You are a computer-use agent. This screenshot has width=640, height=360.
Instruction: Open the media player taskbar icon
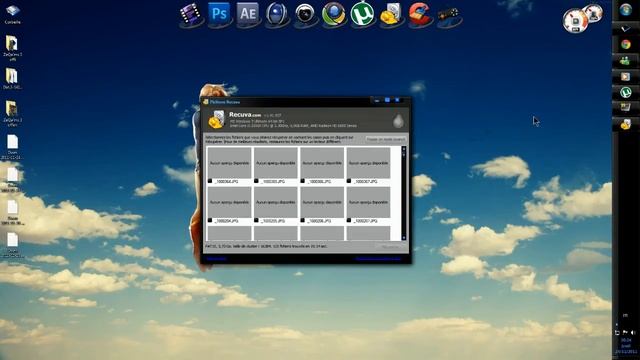[x=626, y=76]
